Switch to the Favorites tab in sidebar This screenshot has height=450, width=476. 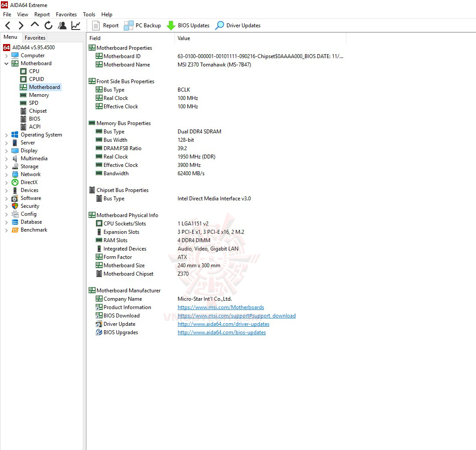coord(35,37)
